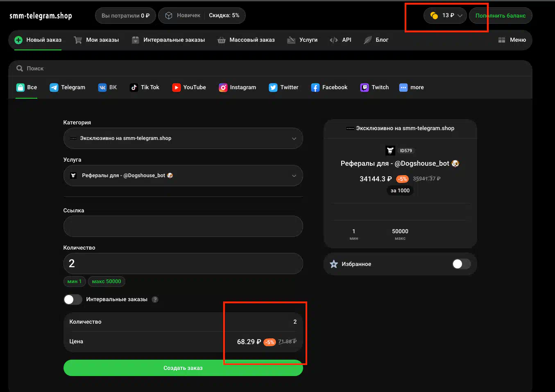This screenshot has height=392, width=555.
Task: Click the Ссылка input field
Action: coord(183,226)
